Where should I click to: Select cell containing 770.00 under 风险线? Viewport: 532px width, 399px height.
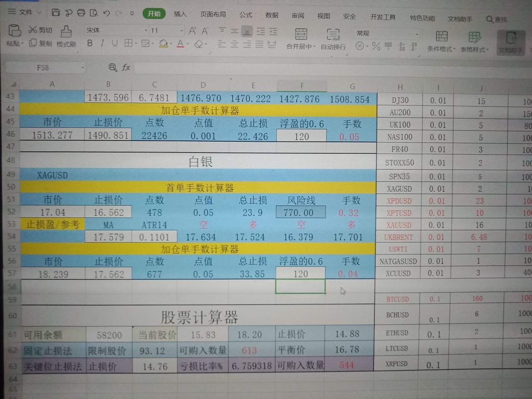(x=300, y=212)
